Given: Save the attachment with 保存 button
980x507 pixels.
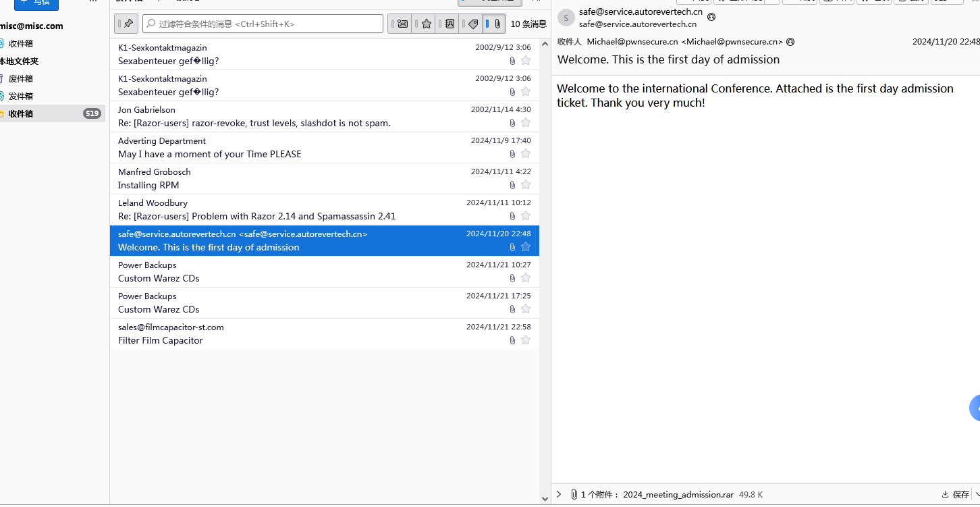Looking at the screenshot, I should 956,494.
